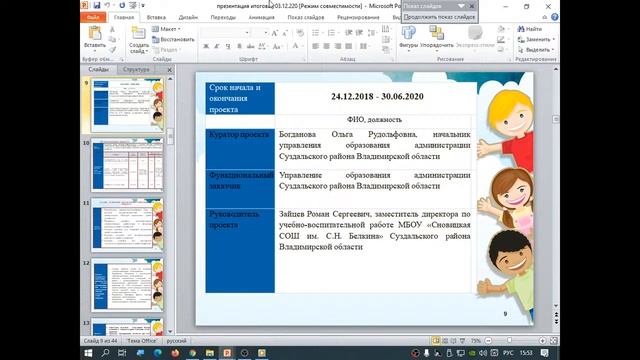Click the zoom in plus button
Image resolution: width=640 pixels, height=360 pixels.
click(x=542, y=340)
